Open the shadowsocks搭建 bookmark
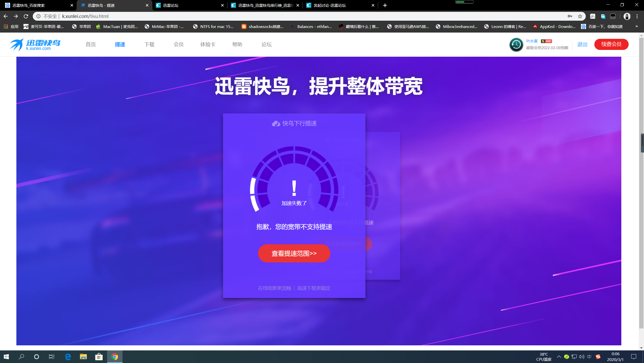644x363 pixels. (262, 26)
